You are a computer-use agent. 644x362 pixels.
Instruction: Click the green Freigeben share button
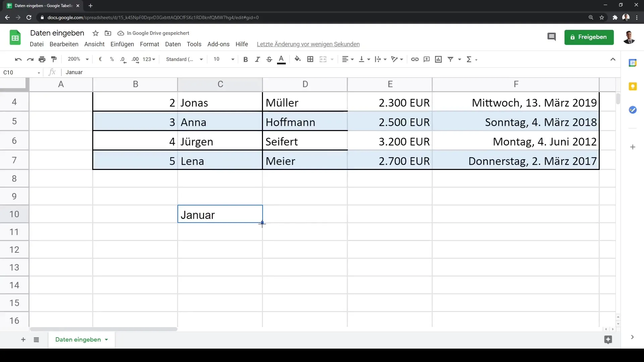(x=589, y=37)
